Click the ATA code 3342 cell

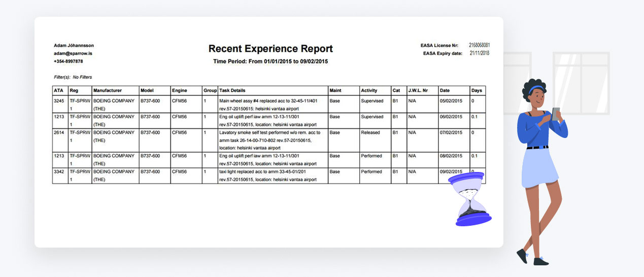point(59,172)
